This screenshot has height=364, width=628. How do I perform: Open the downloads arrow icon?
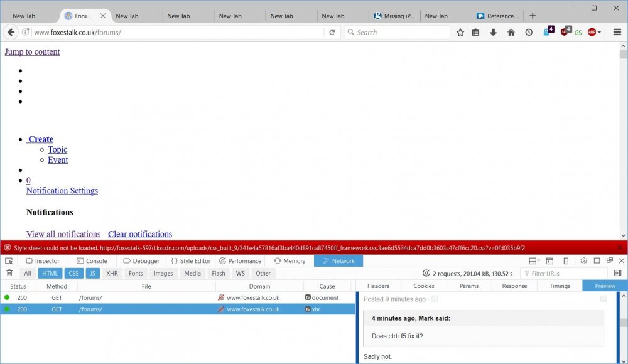pyautogui.click(x=493, y=33)
